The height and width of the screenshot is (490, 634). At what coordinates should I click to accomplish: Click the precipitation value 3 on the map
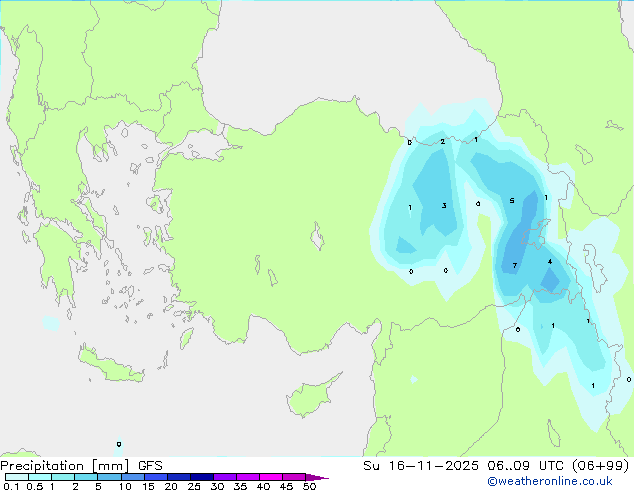coord(444,206)
